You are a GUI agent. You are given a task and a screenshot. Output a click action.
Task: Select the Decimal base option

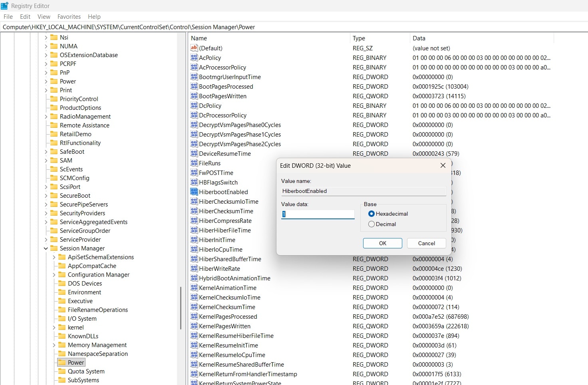(x=371, y=224)
